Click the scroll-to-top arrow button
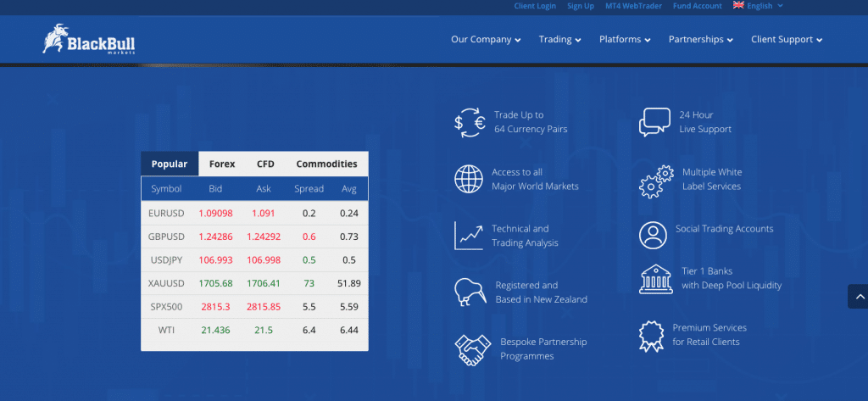 pos(859,297)
